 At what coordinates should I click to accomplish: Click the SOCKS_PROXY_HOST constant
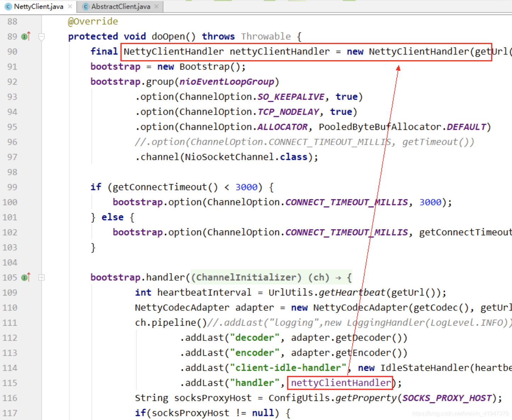click(x=447, y=398)
